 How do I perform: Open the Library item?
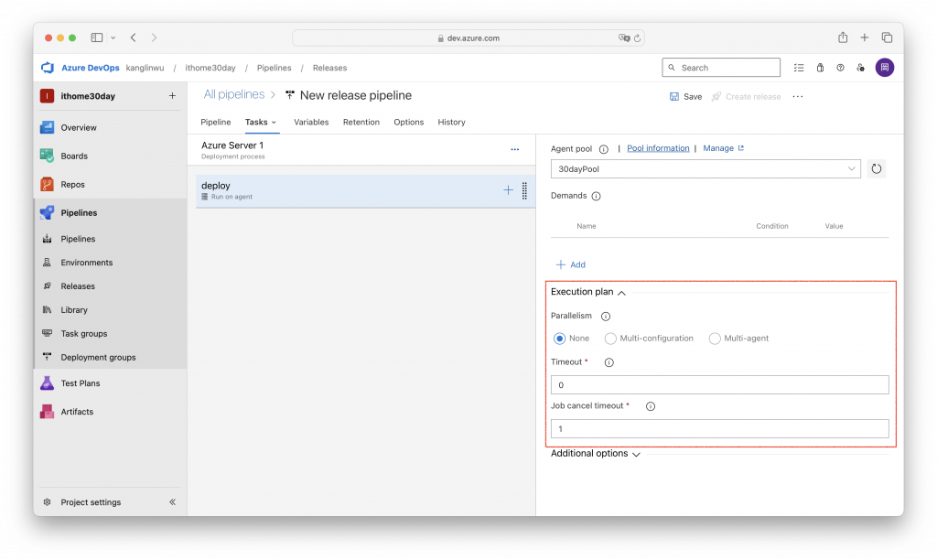74,310
